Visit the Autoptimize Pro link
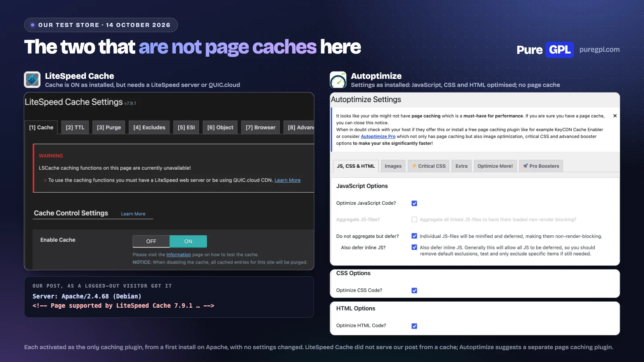This screenshot has height=362, width=644. [378, 136]
